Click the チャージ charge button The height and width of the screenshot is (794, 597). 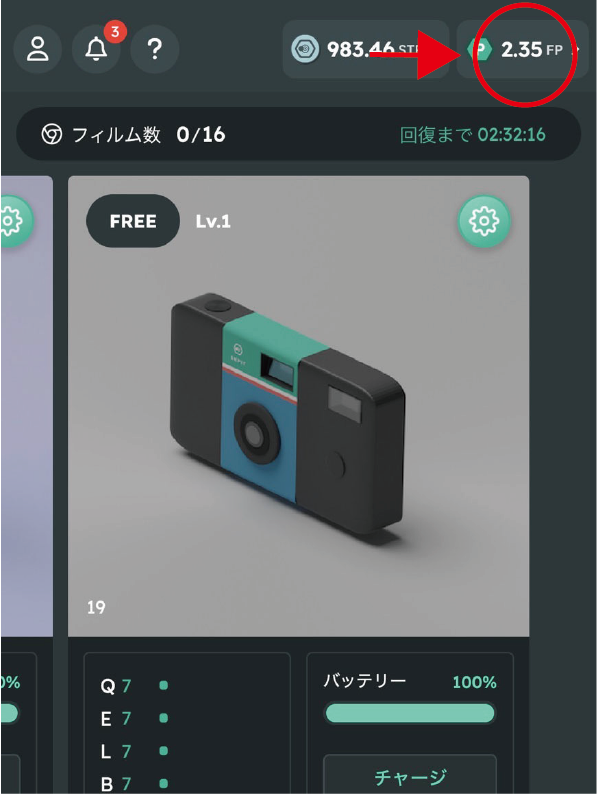tap(410, 775)
